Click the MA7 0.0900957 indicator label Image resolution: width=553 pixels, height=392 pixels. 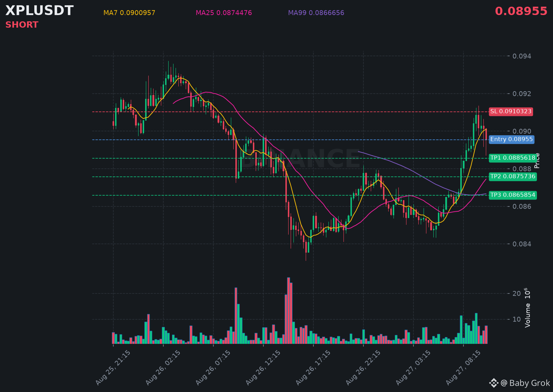(x=129, y=13)
